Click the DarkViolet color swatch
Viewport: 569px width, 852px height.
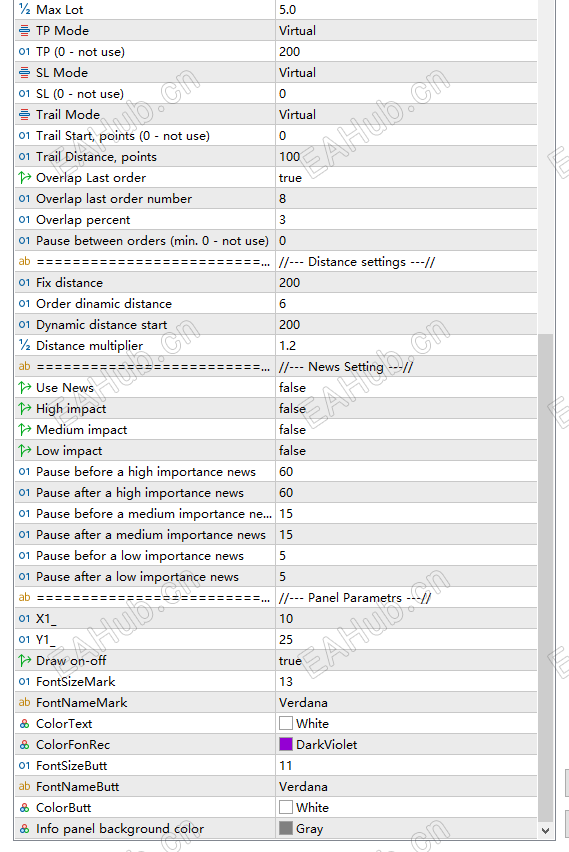(286, 744)
